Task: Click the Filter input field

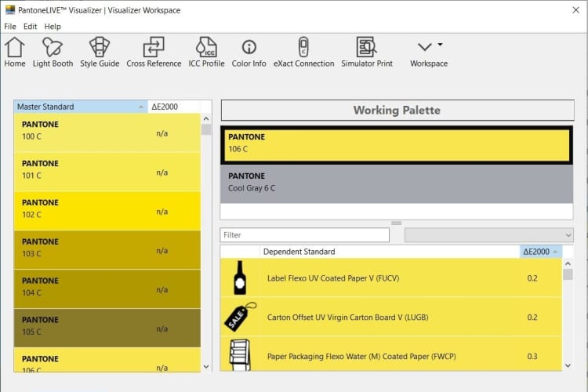Action: (304, 235)
